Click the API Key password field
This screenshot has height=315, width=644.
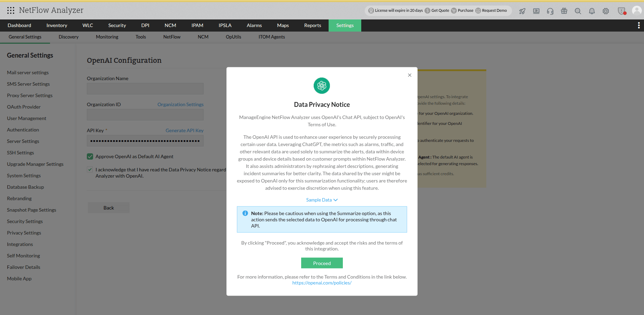[x=145, y=141]
